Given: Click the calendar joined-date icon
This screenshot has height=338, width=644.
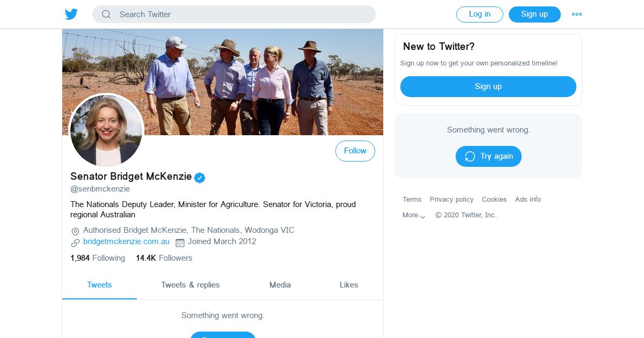Looking at the screenshot, I should pos(180,243).
